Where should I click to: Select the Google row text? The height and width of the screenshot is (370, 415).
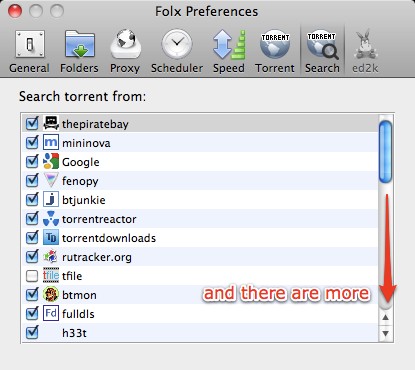81,162
